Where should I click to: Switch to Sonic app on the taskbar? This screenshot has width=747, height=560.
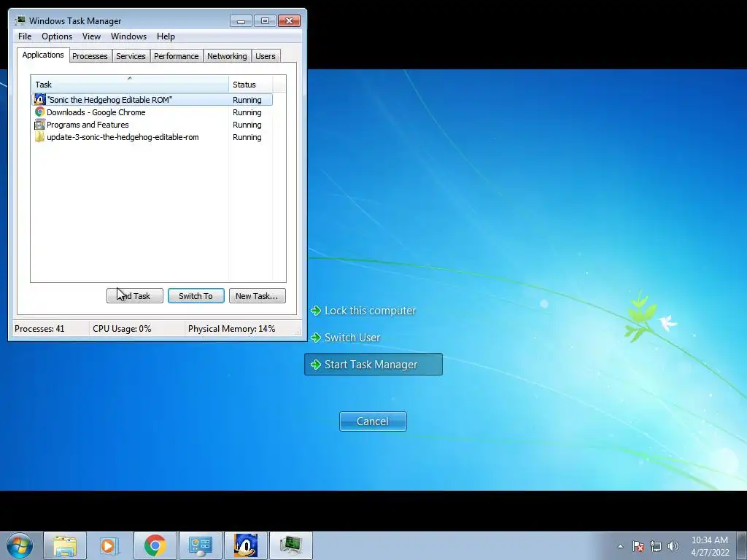245,545
